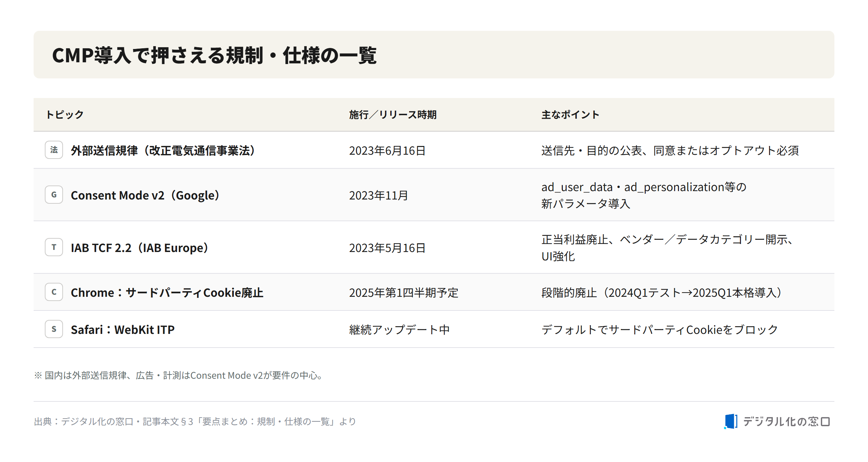Click the blue デジタル化の窓口 logo icon

[x=731, y=421]
